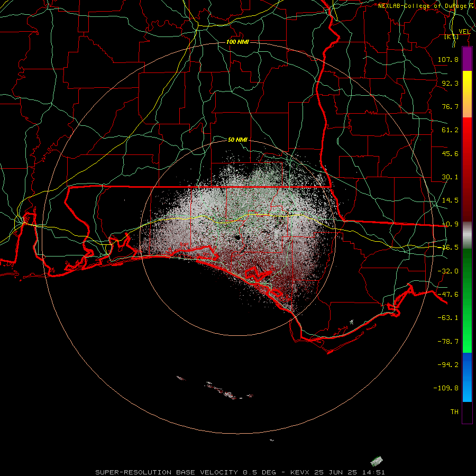This screenshot has height=476, width=476.
Task: Click the VEL legend title
Action: click(464, 32)
